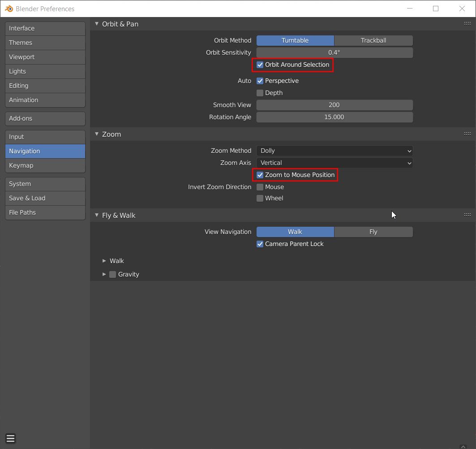The width and height of the screenshot is (476, 449).
Task: Click the small arrow at bottom-right corner
Action: click(x=463, y=447)
